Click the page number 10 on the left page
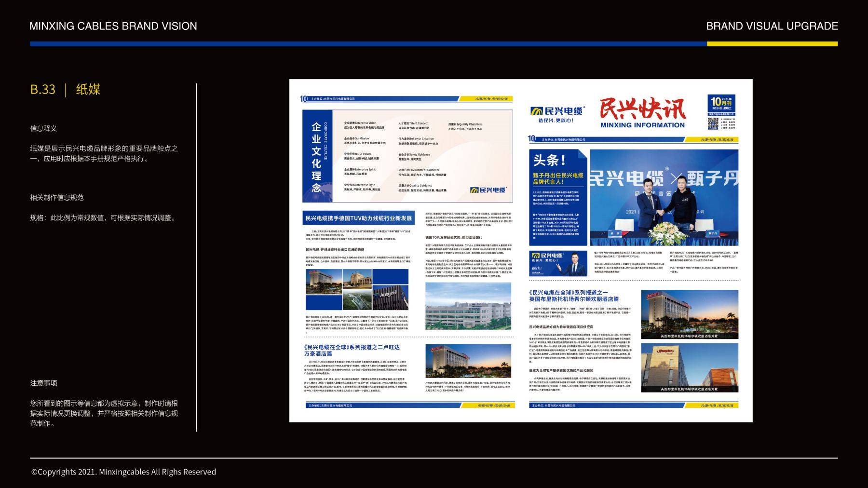868x488 pixels. point(303,99)
